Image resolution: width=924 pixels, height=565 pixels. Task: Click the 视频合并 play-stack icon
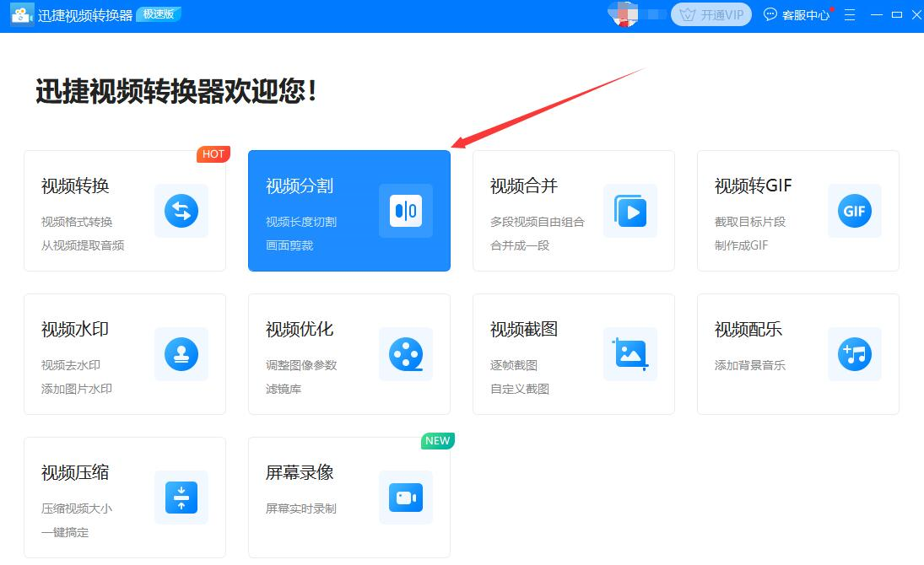tap(630, 211)
